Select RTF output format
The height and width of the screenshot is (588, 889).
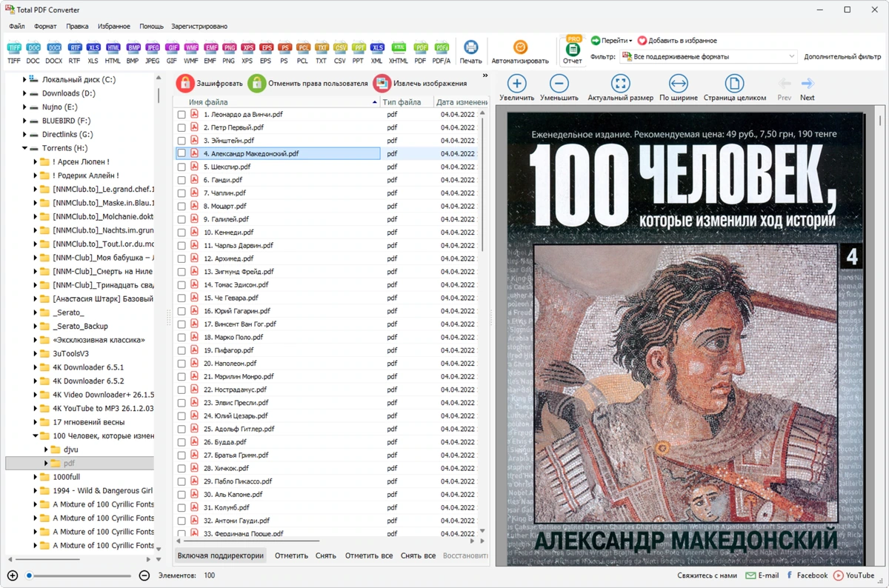74,52
